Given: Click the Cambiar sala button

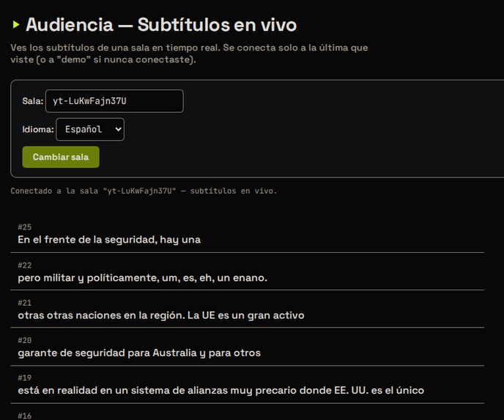Looking at the screenshot, I should [x=61, y=157].
